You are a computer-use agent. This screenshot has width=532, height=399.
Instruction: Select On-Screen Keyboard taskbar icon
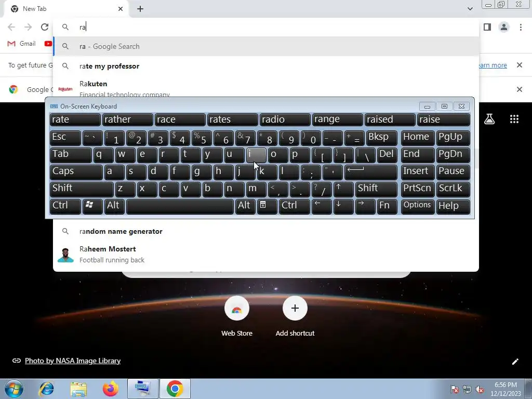point(142,389)
